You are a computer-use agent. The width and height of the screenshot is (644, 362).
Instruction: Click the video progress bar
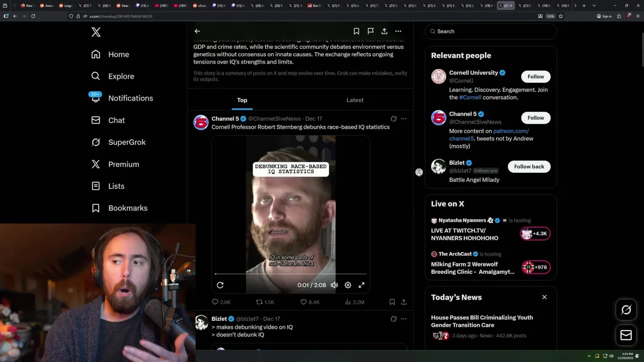[291, 274]
